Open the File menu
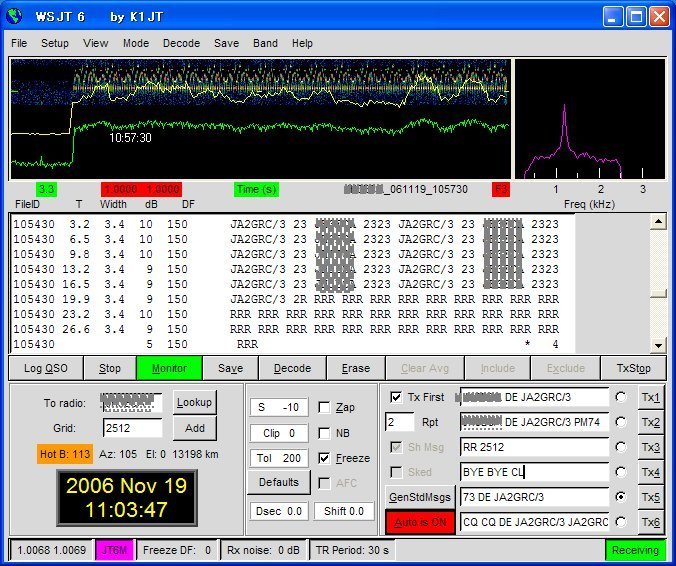The width and height of the screenshot is (676, 566). [19, 43]
